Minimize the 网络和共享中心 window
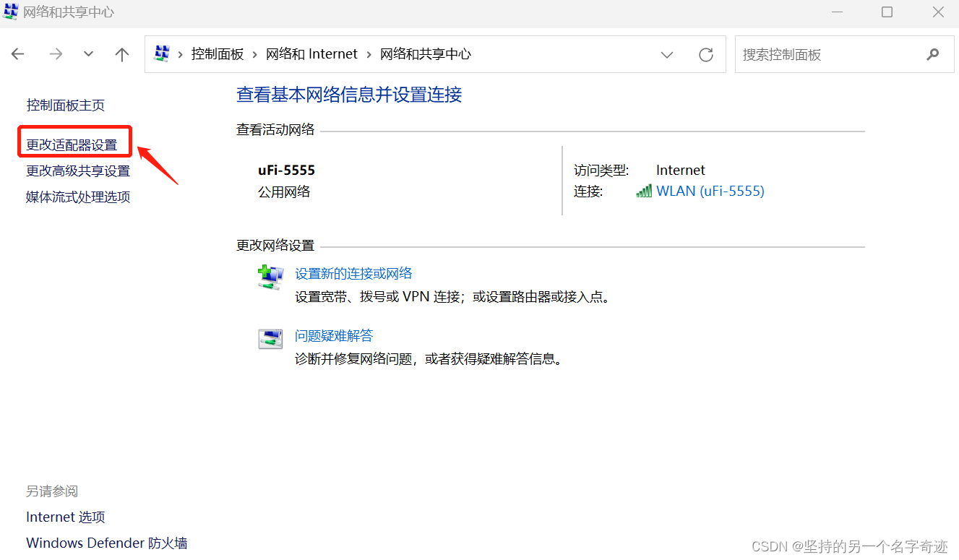 (x=837, y=12)
